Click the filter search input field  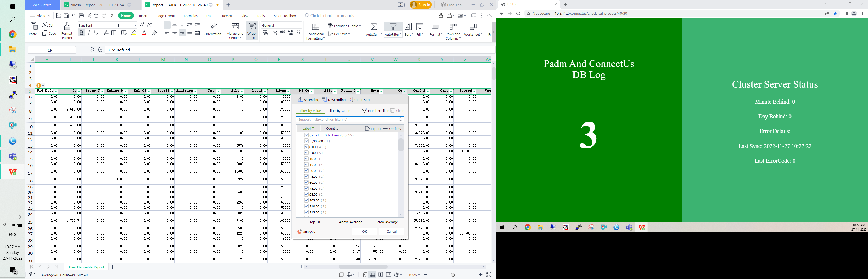tap(350, 119)
